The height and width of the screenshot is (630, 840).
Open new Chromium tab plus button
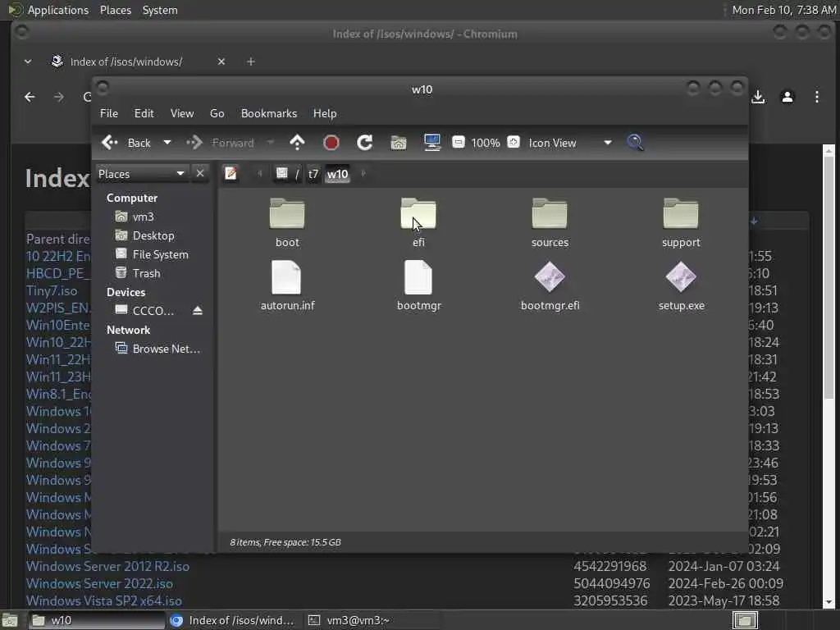pyautogui.click(x=251, y=62)
